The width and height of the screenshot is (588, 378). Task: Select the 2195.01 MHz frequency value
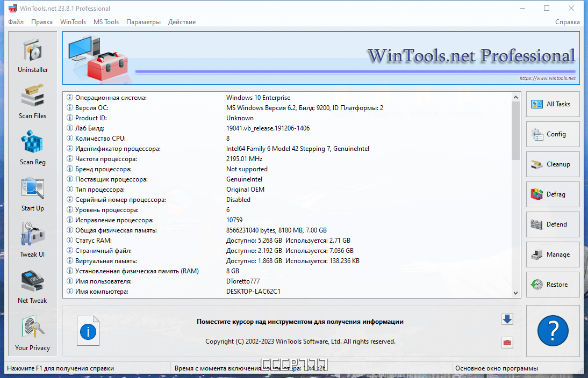(x=244, y=159)
